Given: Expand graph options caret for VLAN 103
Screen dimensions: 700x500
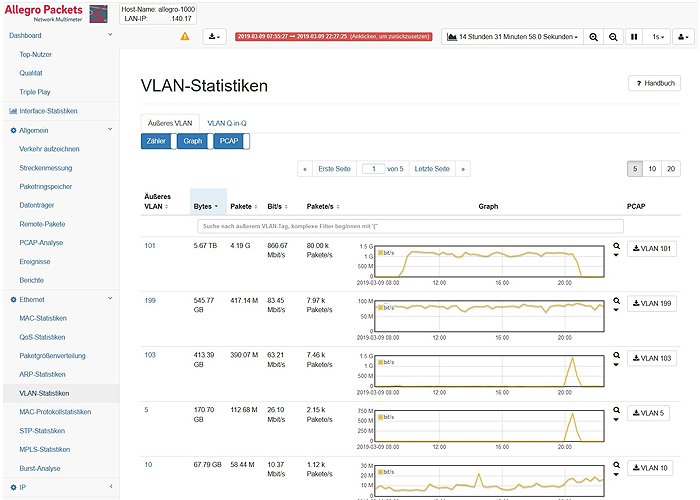Looking at the screenshot, I should point(616,365).
